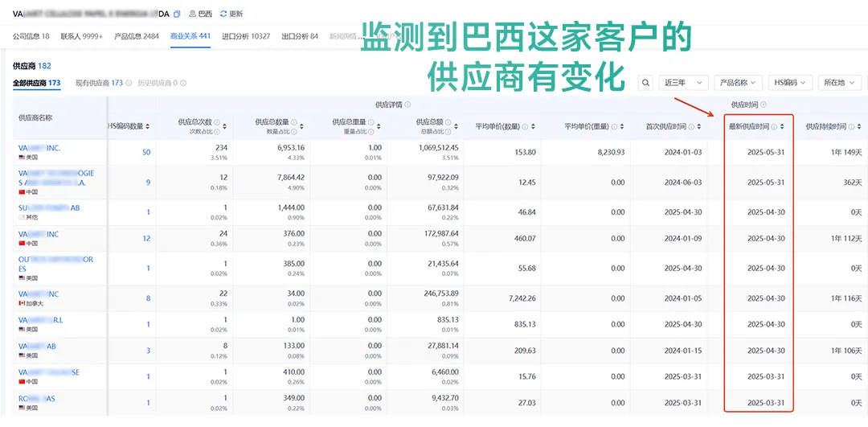
Task: Sort by 供应持续时间 column arrows
Action: pyautogui.click(x=858, y=126)
